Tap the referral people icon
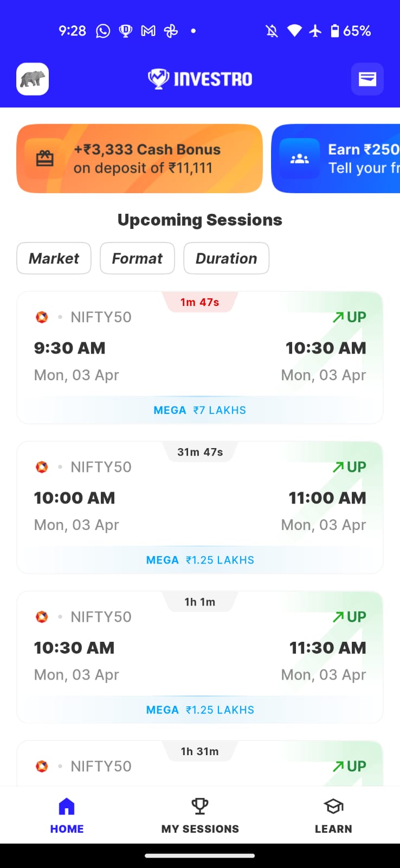The width and height of the screenshot is (400, 868). point(300,158)
